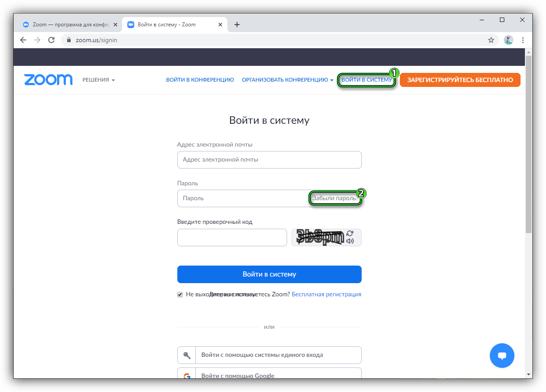The width and height of the screenshot is (546, 392).
Task: Reload the page with refresh icon
Action: [x=51, y=40]
